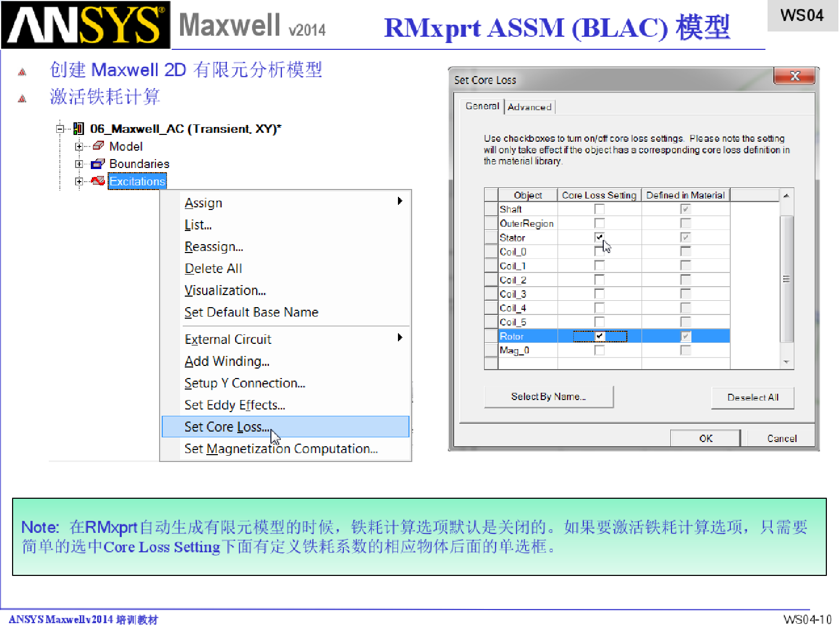840x630 pixels.
Task: Choose Delete All menu entry
Action: (286, 268)
